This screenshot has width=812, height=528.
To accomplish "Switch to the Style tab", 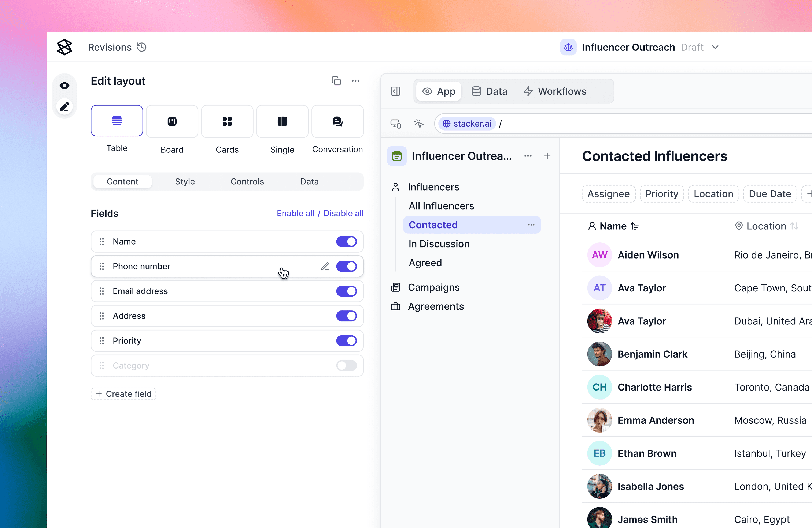I will click(185, 182).
